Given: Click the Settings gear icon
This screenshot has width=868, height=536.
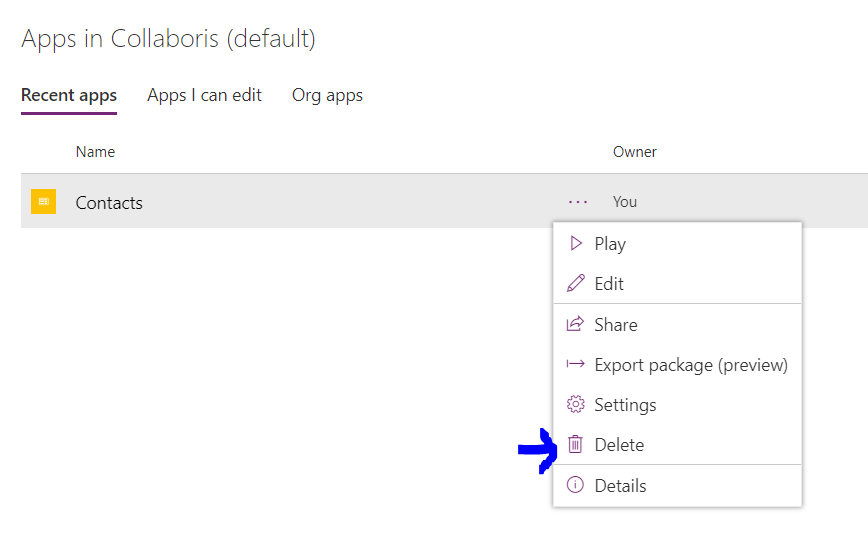Looking at the screenshot, I should (575, 404).
